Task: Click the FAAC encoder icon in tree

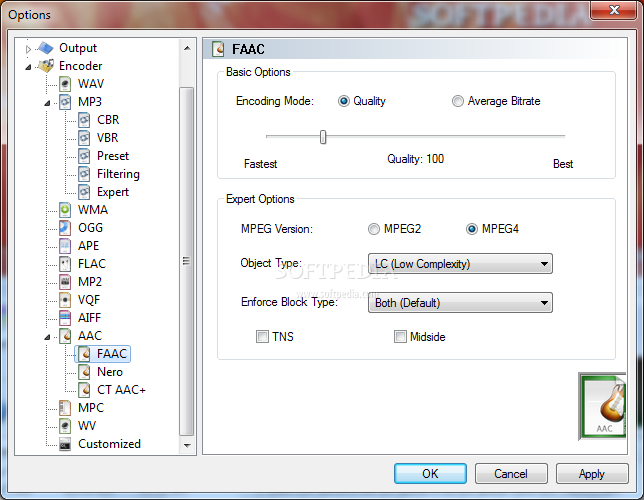Action: (84, 354)
